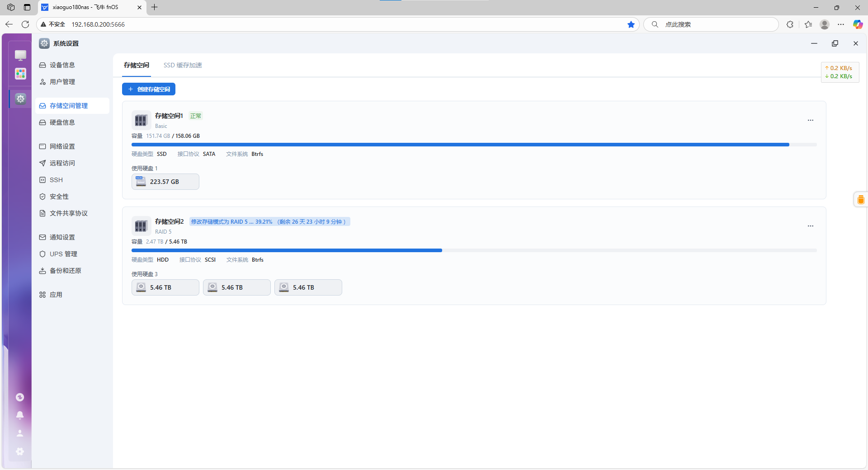The height and width of the screenshot is (470, 868).
Task: Open UPS 管理 in settings sidebar
Action: [72, 254]
